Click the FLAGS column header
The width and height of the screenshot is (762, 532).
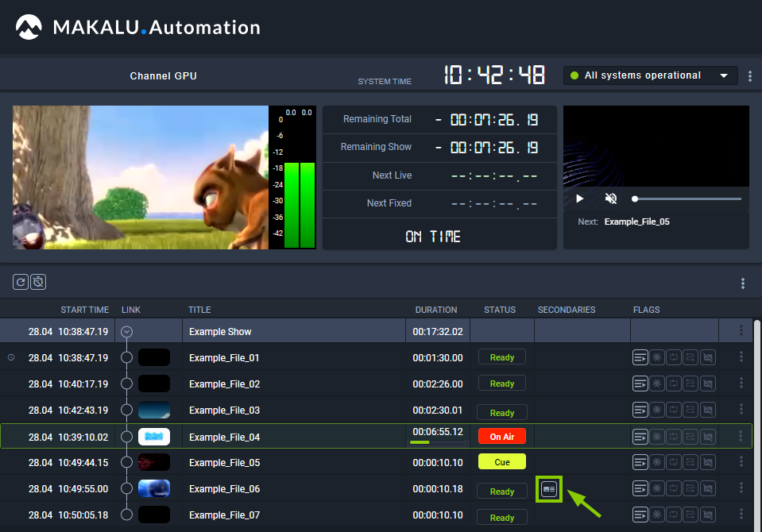point(646,310)
